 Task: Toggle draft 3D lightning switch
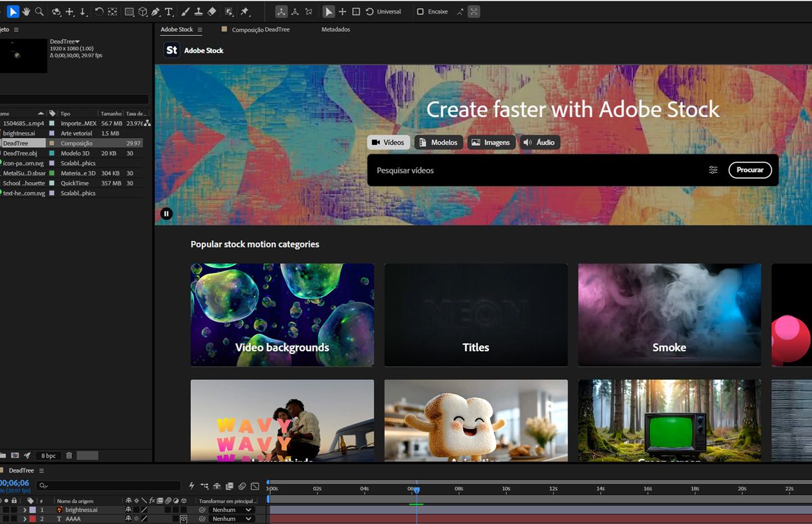[x=192, y=486]
